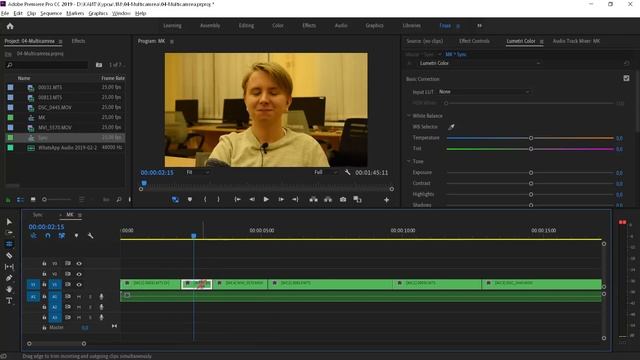
Task: Toggle visibility of track V2
Action: (x=79, y=274)
